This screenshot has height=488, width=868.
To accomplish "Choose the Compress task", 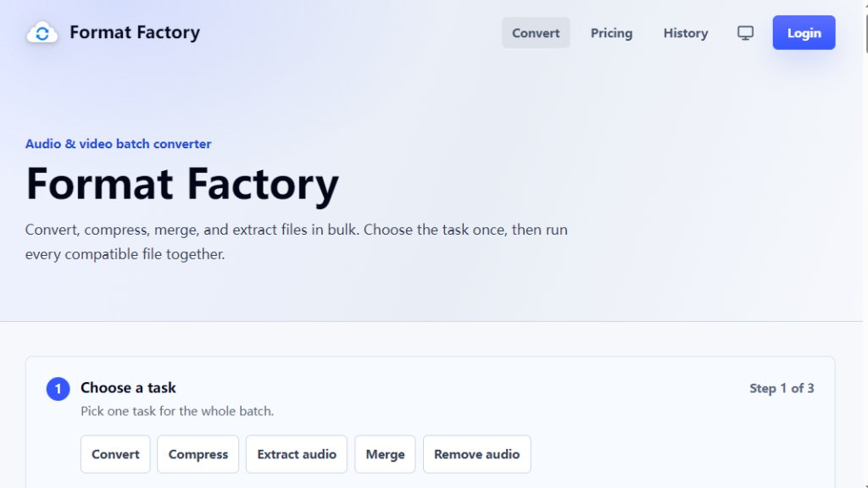I will pyautogui.click(x=198, y=454).
